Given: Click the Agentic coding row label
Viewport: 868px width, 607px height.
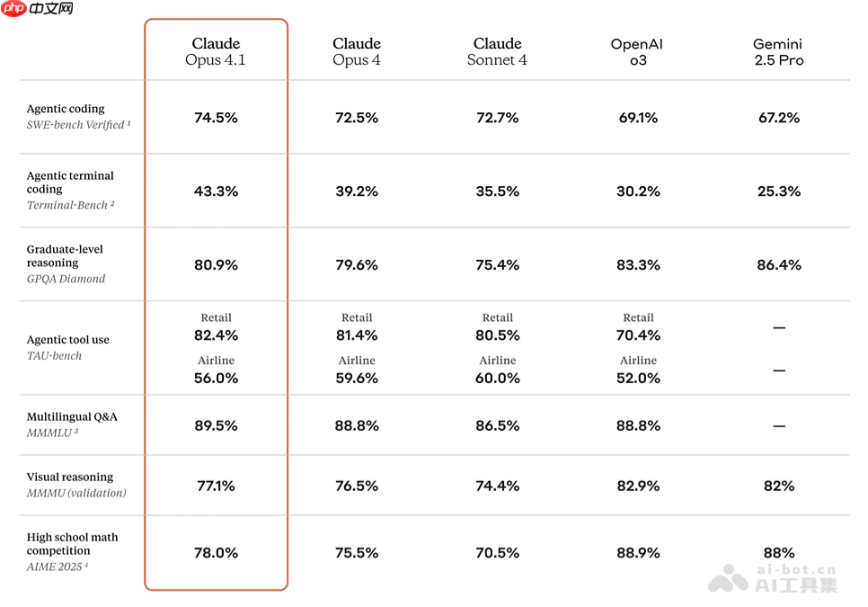Looking at the screenshot, I should tap(66, 109).
